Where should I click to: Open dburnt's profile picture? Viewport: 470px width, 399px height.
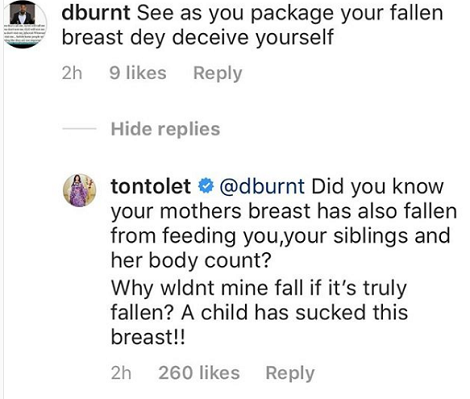coord(25,24)
